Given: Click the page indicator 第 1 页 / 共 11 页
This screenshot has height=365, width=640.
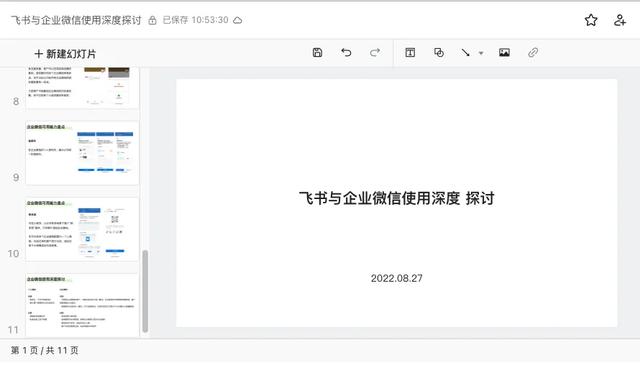Looking at the screenshot, I should coord(44,350).
